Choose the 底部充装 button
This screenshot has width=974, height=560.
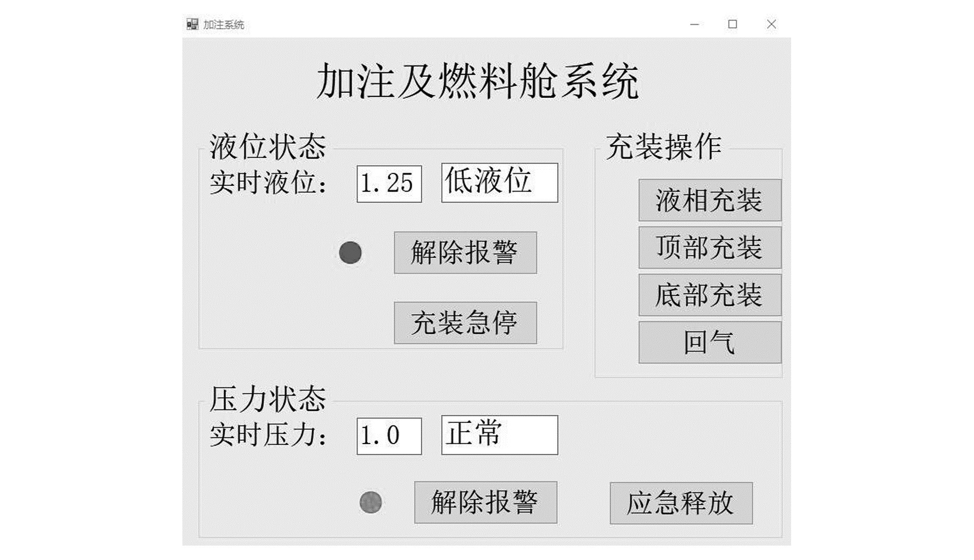tap(710, 295)
